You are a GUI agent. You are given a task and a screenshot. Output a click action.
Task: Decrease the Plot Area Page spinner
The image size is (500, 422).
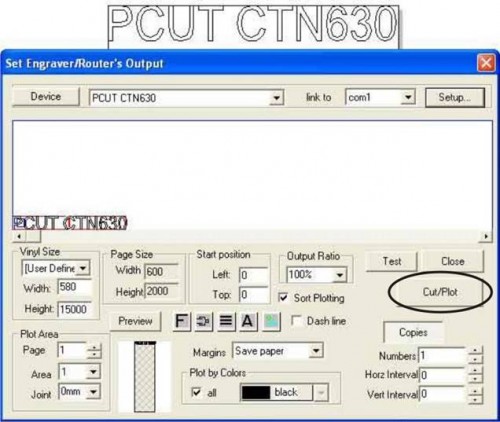(94, 354)
